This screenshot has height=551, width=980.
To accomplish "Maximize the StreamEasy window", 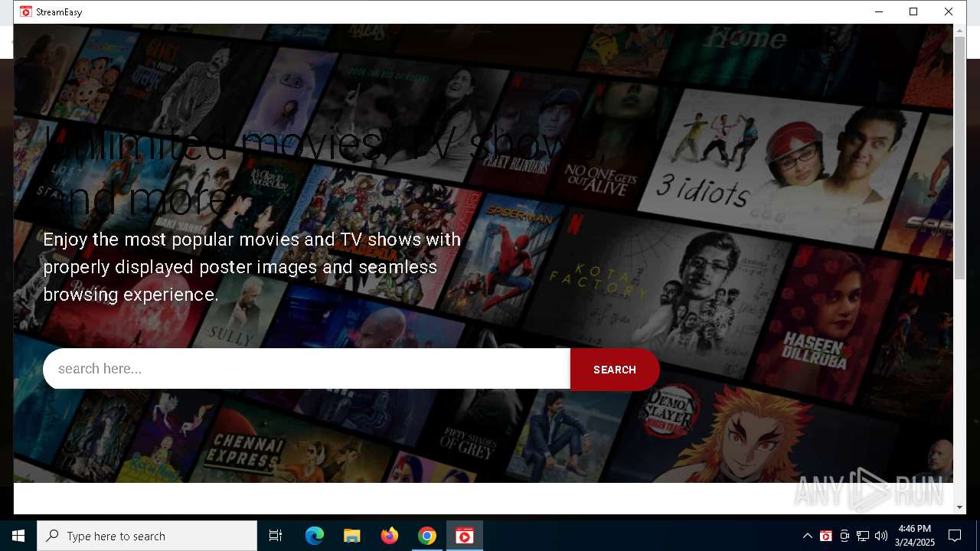I will click(913, 11).
